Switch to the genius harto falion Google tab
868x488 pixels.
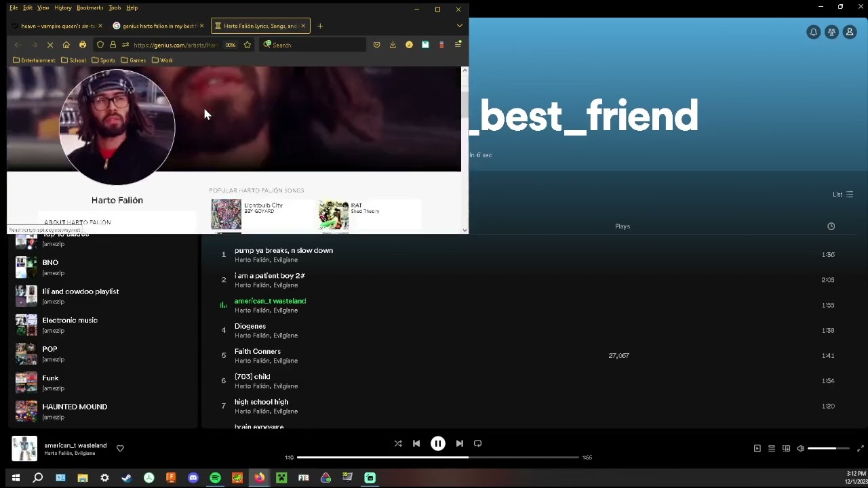pos(158,26)
